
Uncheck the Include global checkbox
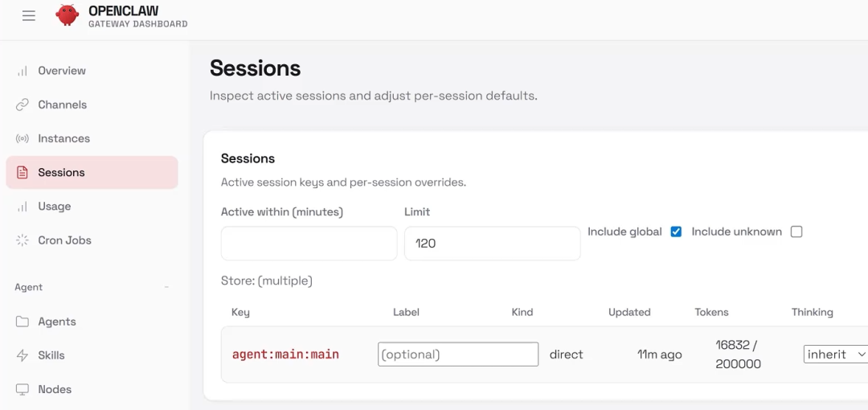tap(676, 232)
